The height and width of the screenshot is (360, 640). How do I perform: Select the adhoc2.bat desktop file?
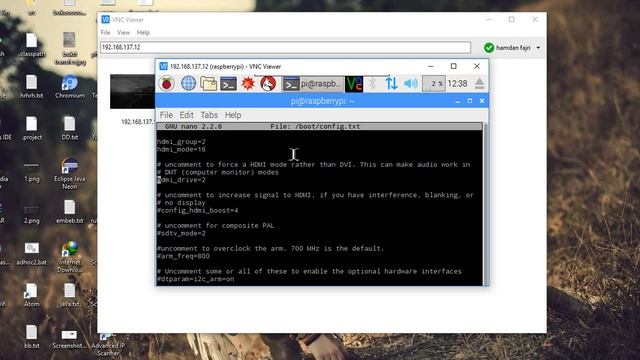[31, 254]
